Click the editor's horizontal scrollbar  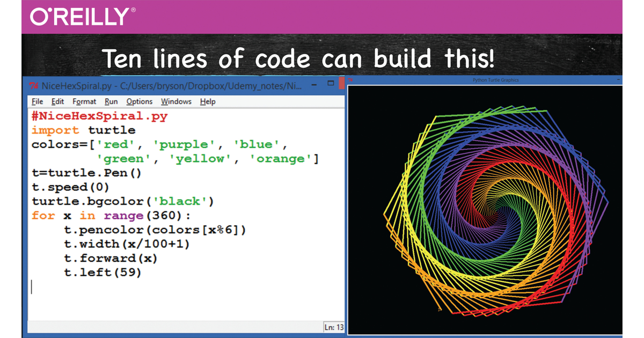point(182,319)
